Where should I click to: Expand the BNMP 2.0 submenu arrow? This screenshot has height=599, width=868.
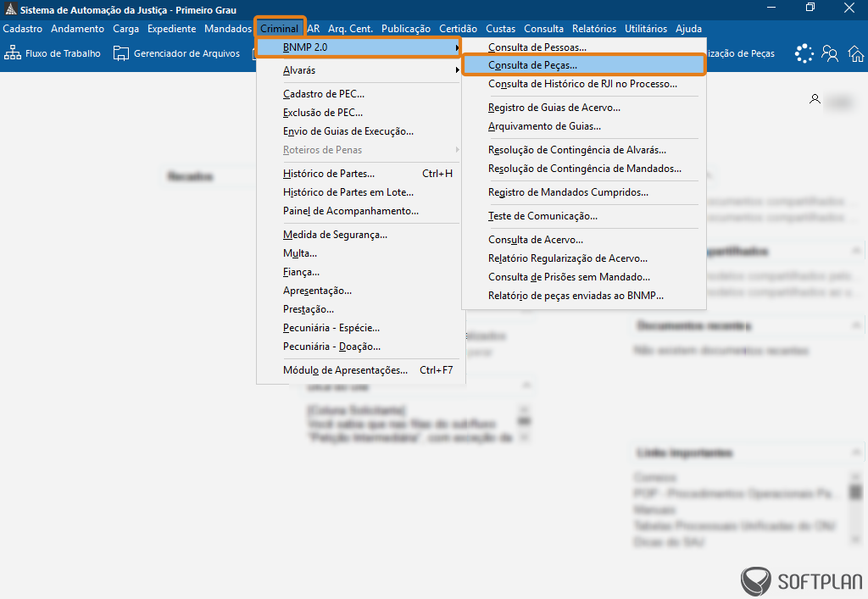[457, 47]
